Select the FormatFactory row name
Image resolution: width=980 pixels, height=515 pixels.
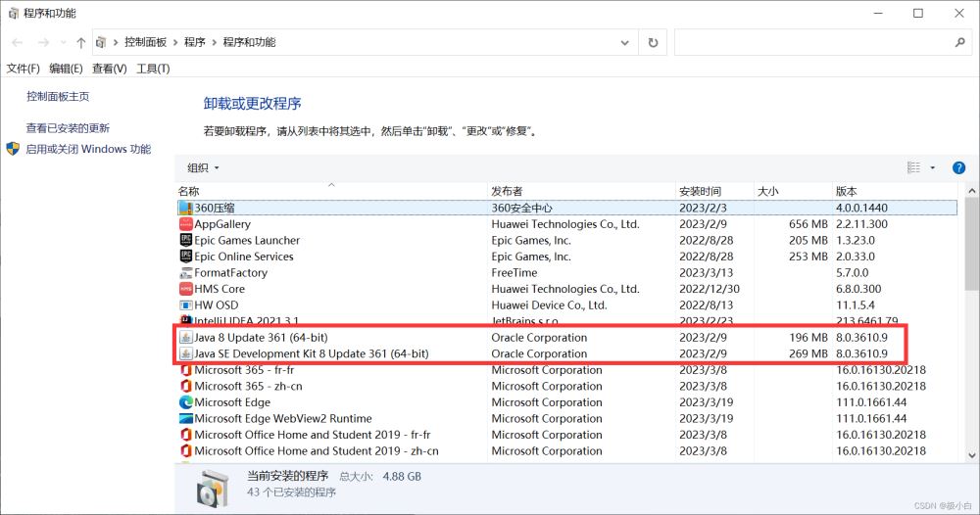tap(230, 273)
